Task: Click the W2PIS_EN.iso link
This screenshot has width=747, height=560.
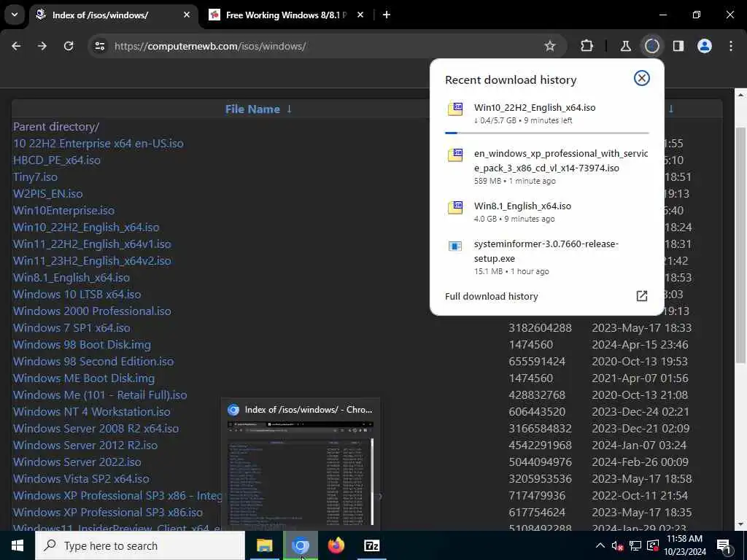Action: 47,194
